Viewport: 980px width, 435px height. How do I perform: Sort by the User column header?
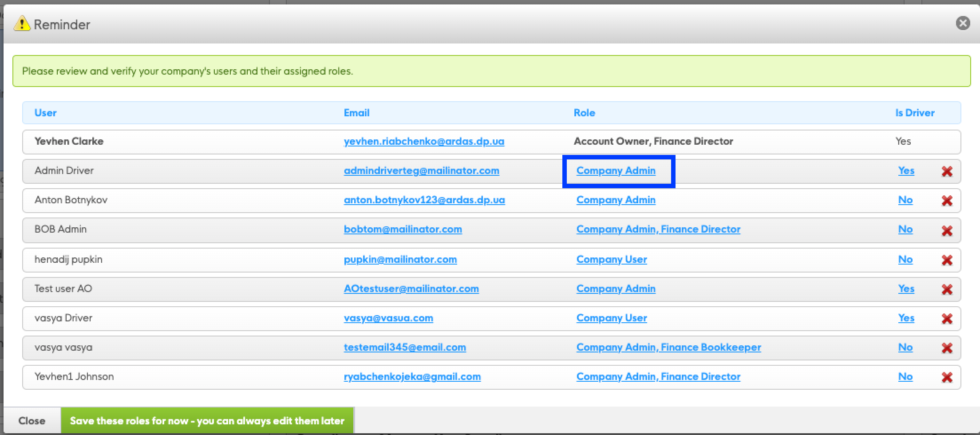tap(45, 113)
